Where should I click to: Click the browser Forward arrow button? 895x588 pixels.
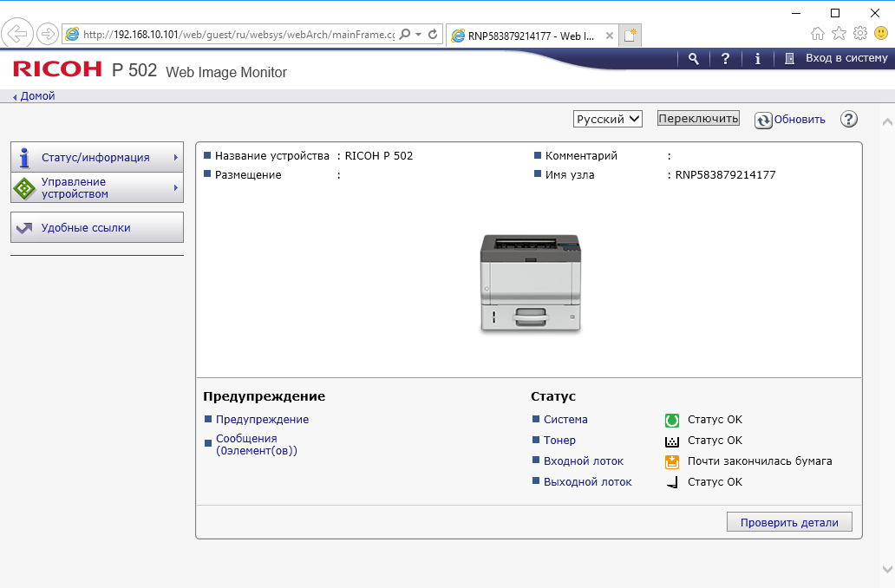point(48,34)
